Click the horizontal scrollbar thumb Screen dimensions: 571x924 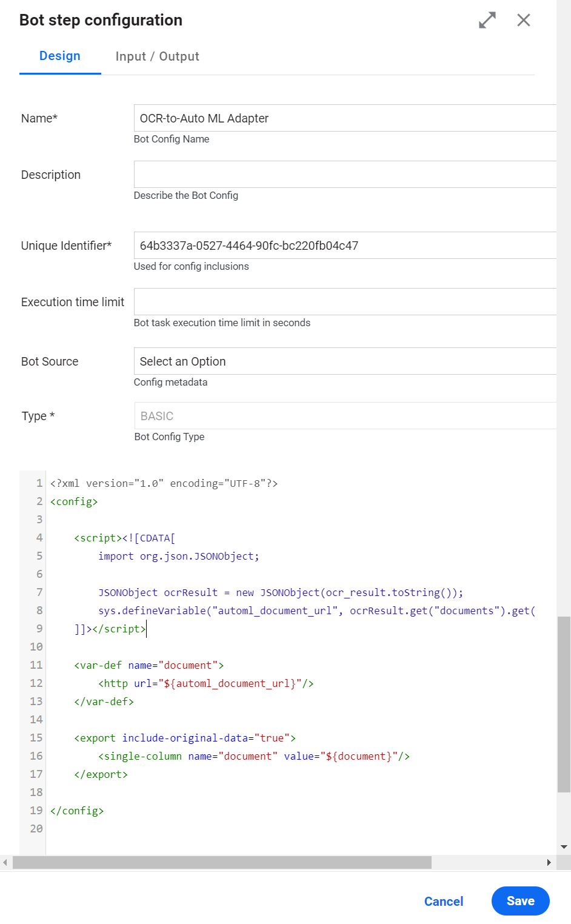pyautogui.click(x=222, y=862)
